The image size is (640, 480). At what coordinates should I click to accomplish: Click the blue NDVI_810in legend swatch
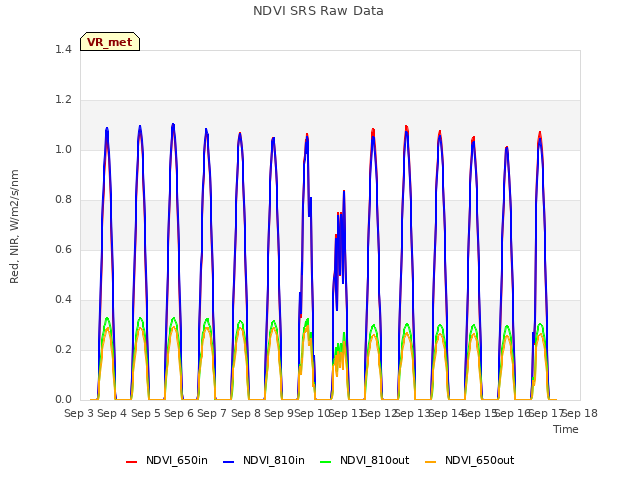pyautogui.click(x=229, y=462)
